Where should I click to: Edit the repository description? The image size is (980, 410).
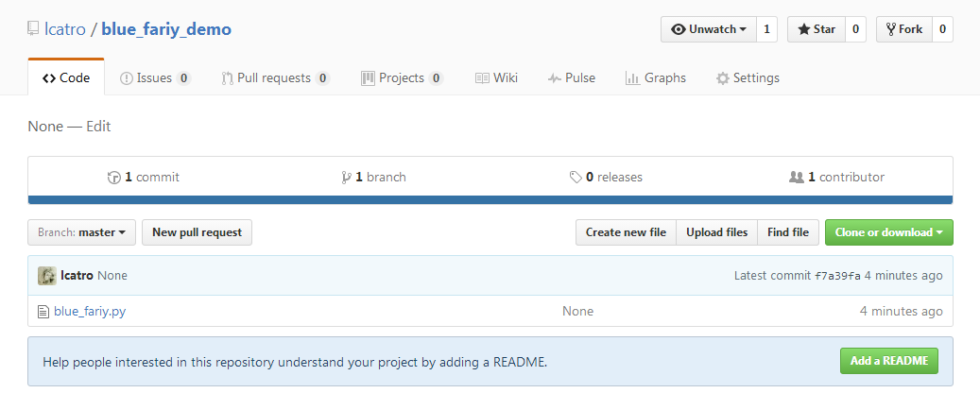[98, 127]
